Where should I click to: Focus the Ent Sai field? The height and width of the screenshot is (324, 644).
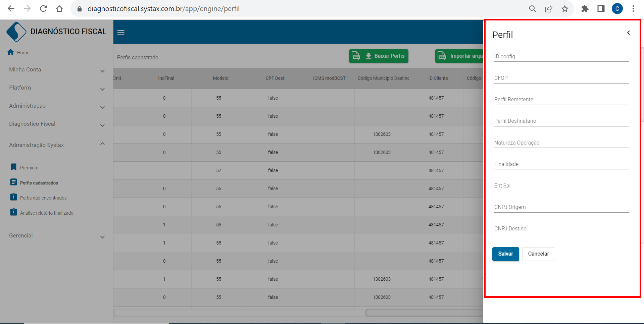pyautogui.click(x=561, y=185)
